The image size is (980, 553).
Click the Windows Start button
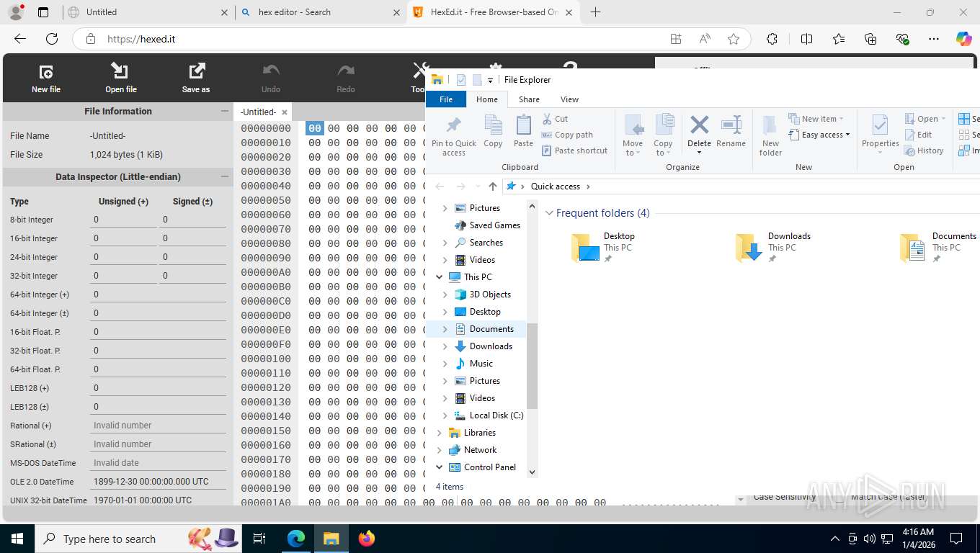[17, 538]
